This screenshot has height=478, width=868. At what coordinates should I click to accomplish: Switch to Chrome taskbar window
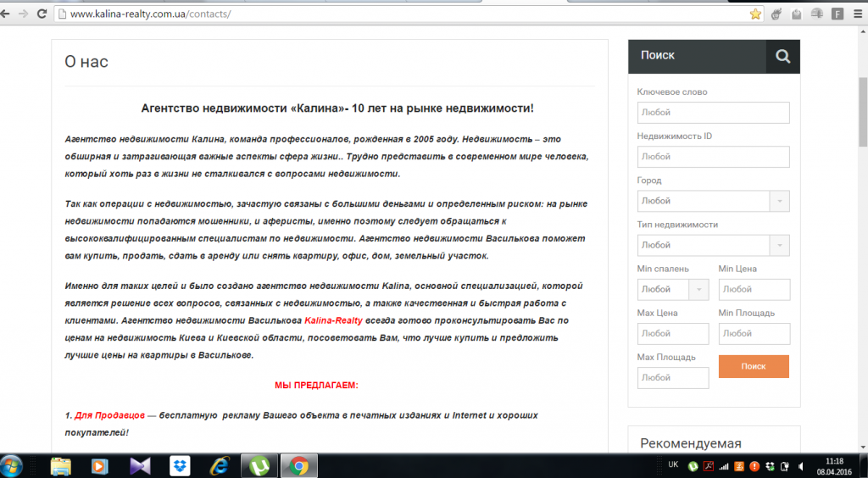click(x=299, y=466)
